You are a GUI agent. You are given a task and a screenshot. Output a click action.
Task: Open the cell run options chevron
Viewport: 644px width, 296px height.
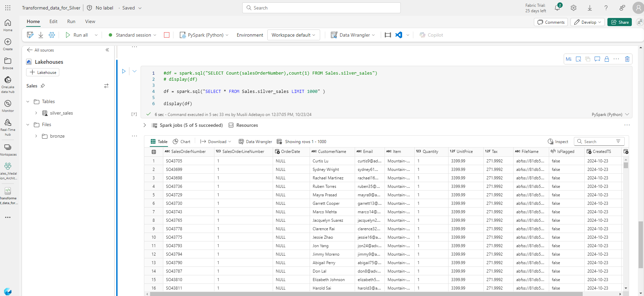coord(134,71)
